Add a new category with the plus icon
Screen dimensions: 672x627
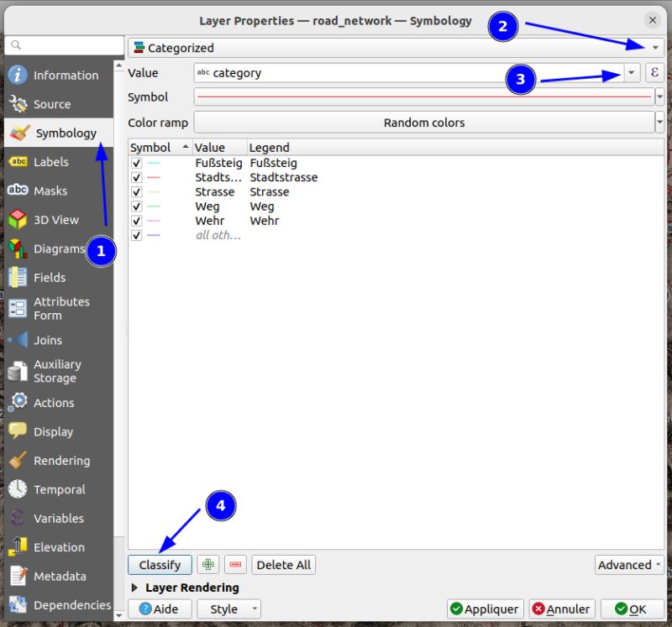[x=207, y=564]
